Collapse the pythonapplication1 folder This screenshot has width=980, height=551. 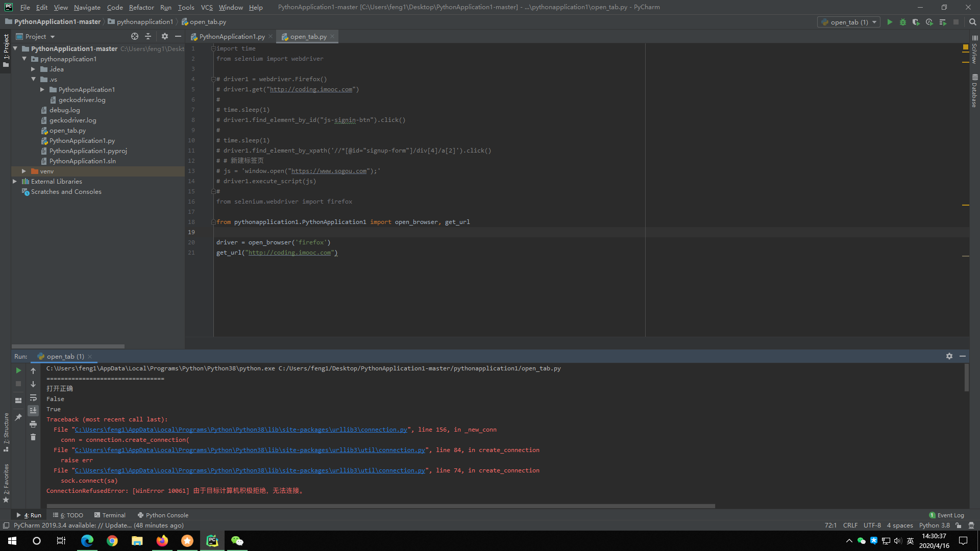pos(24,59)
